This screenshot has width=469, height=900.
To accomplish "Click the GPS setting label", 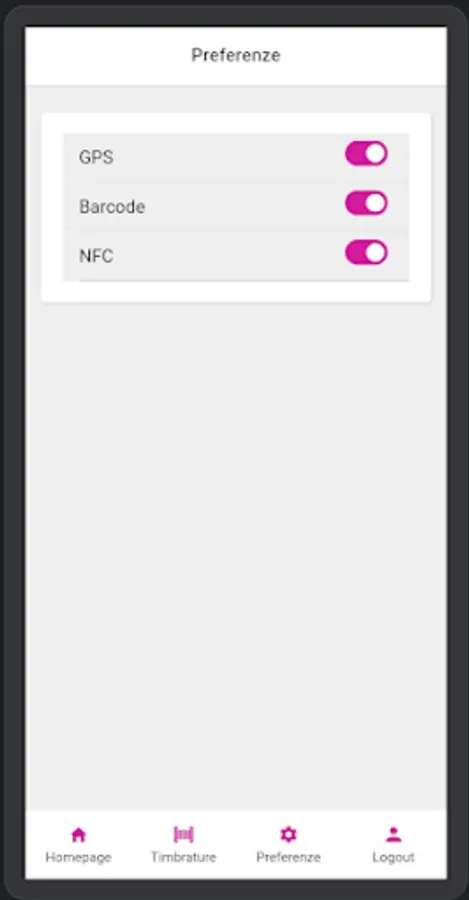I will click(96, 157).
